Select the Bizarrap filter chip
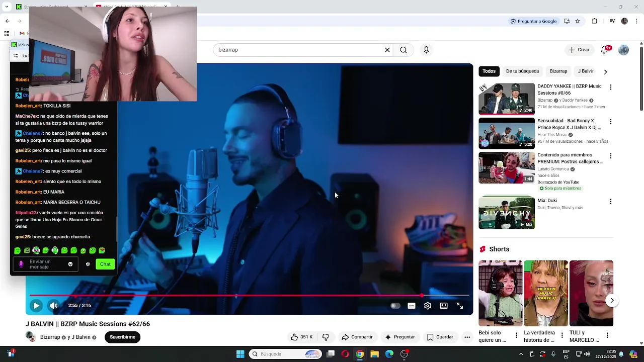 [558, 71]
